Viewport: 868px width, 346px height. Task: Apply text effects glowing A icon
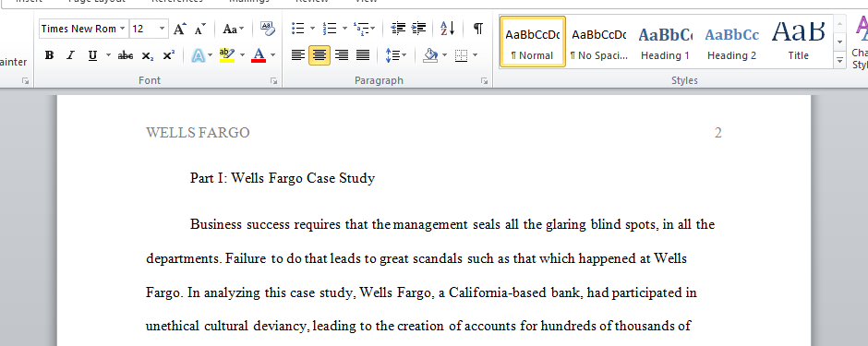coord(199,55)
